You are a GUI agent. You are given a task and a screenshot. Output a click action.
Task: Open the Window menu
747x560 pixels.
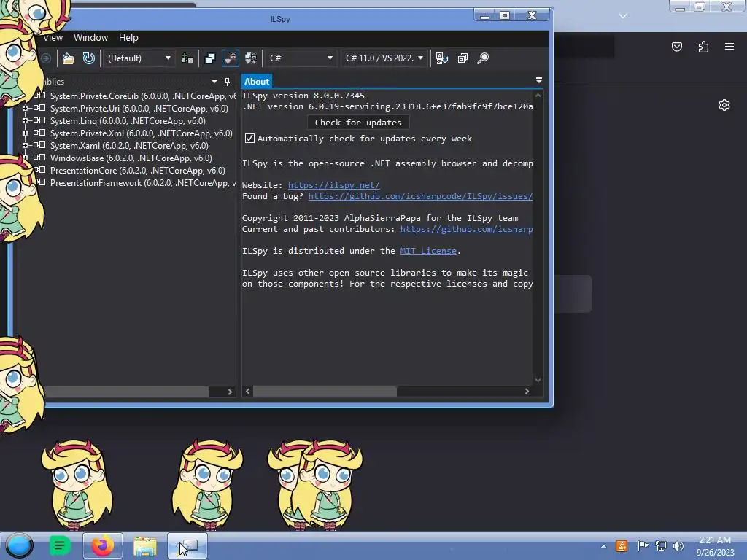90,38
